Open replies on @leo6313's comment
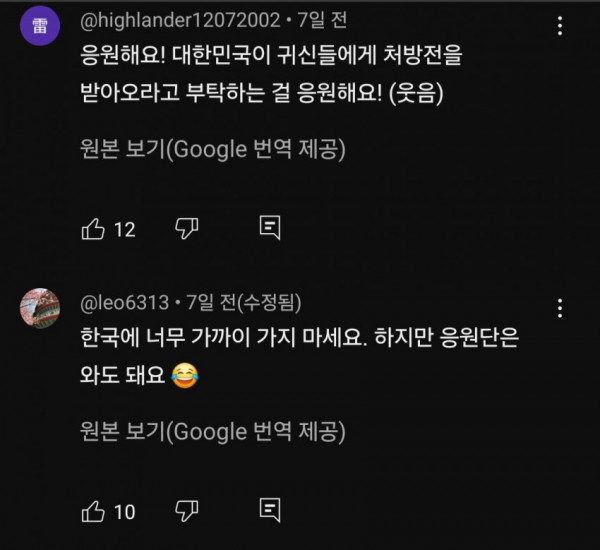Screen dimensions: 600x550 point(270,512)
